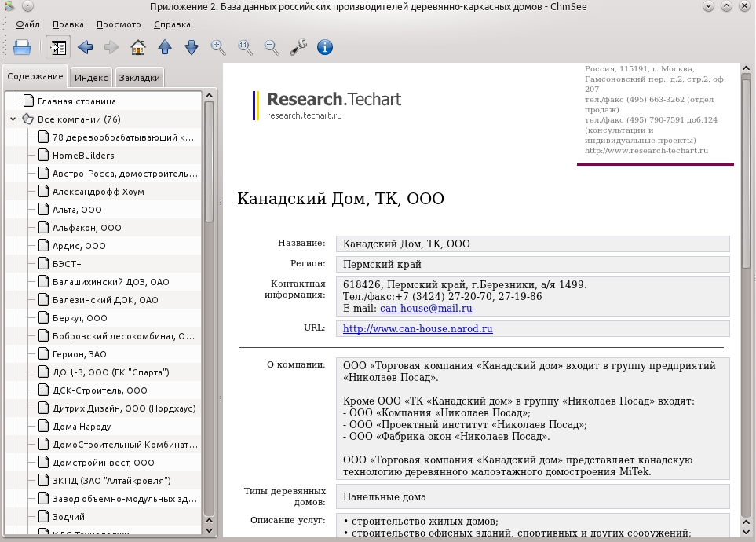Viewport: 756px width, 542px height.
Task: Open 78 деревообрабатывающий к... entry
Action: (123, 137)
